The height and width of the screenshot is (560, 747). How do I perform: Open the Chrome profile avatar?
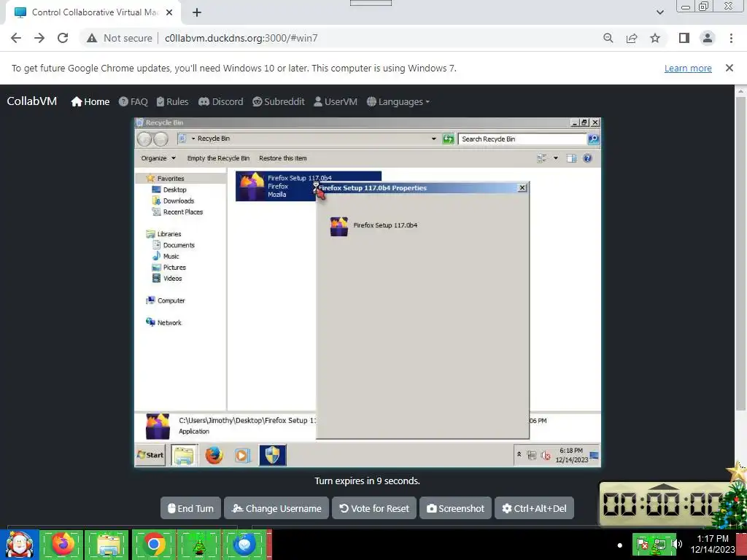coord(708,38)
